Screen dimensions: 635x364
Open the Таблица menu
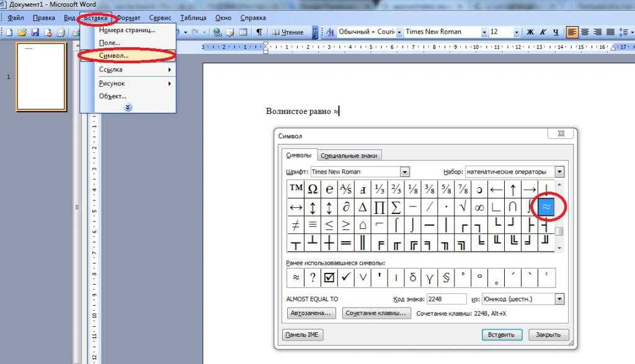tap(193, 18)
